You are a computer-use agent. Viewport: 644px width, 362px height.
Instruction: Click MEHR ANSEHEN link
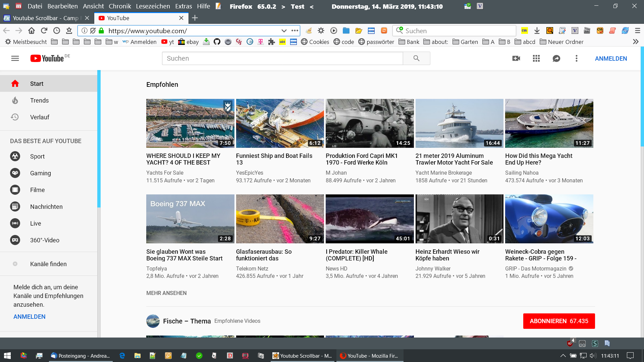[x=166, y=293]
